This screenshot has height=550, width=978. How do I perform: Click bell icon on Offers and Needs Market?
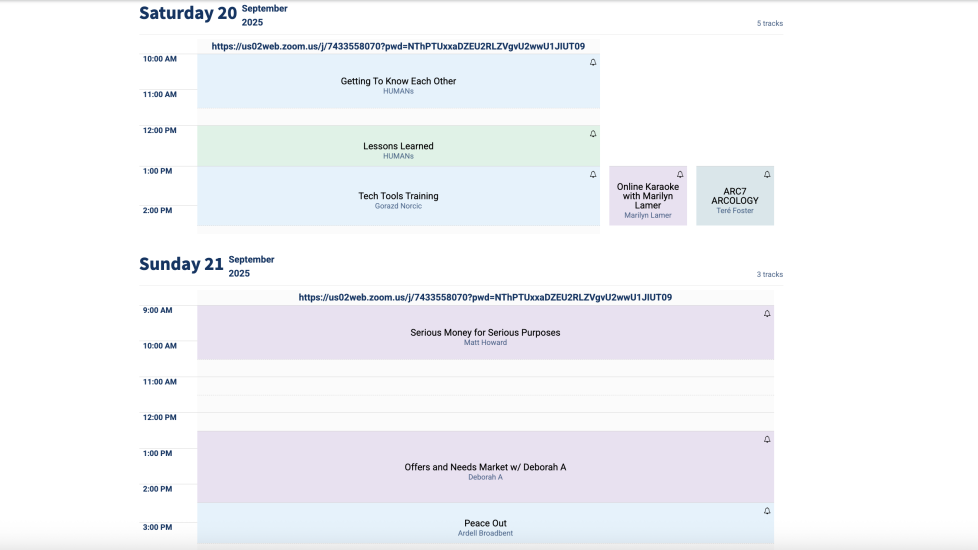click(x=767, y=440)
